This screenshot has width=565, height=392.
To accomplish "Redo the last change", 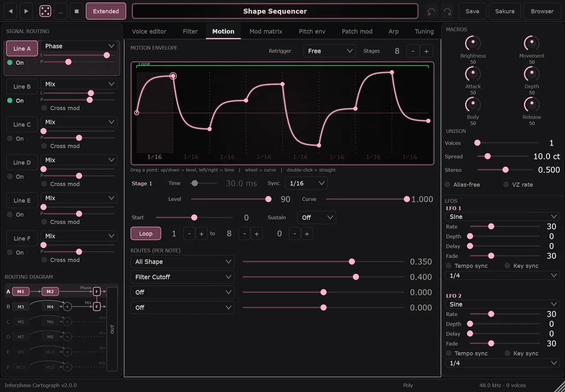I will (x=447, y=12).
